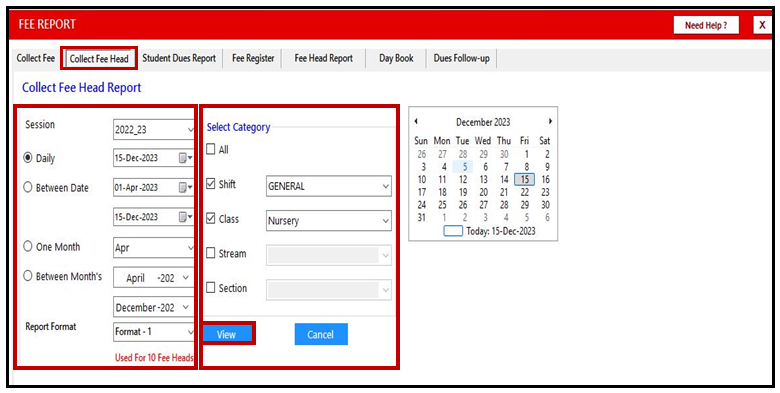
Task: Select December 21 in the calendar
Action: (504, 192)
